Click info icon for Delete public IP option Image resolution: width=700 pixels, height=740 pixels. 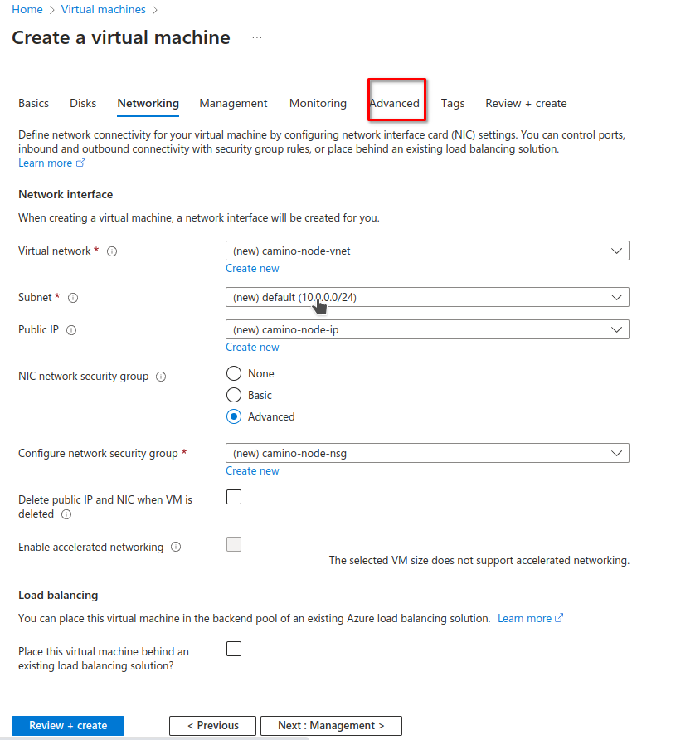[x=66, y=514]
